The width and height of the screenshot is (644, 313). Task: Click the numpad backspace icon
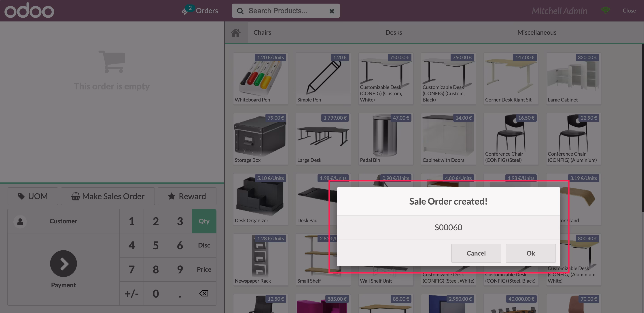pyautogui.click(x=204, y=293)
